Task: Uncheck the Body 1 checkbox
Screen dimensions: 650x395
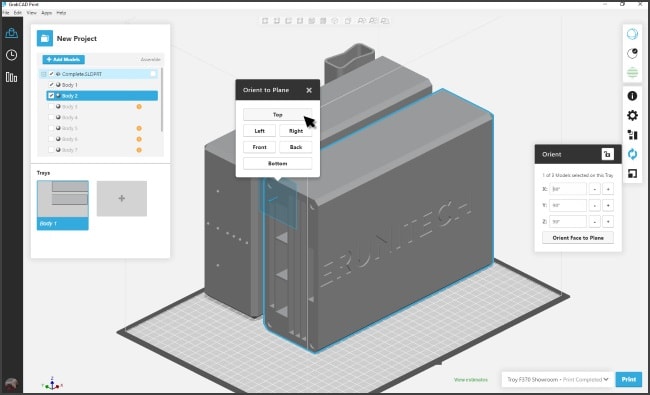Action: click(x=51, y=85)
